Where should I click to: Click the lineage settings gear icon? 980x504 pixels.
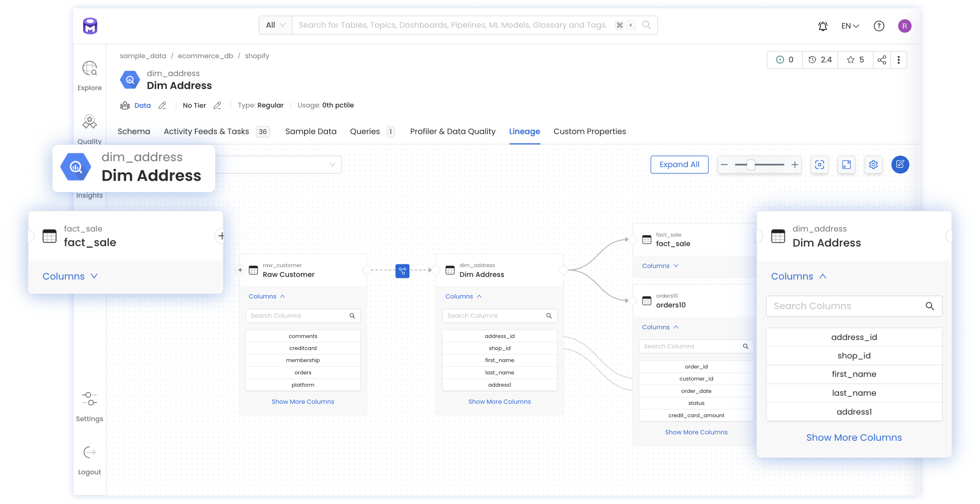pos(873,165)
